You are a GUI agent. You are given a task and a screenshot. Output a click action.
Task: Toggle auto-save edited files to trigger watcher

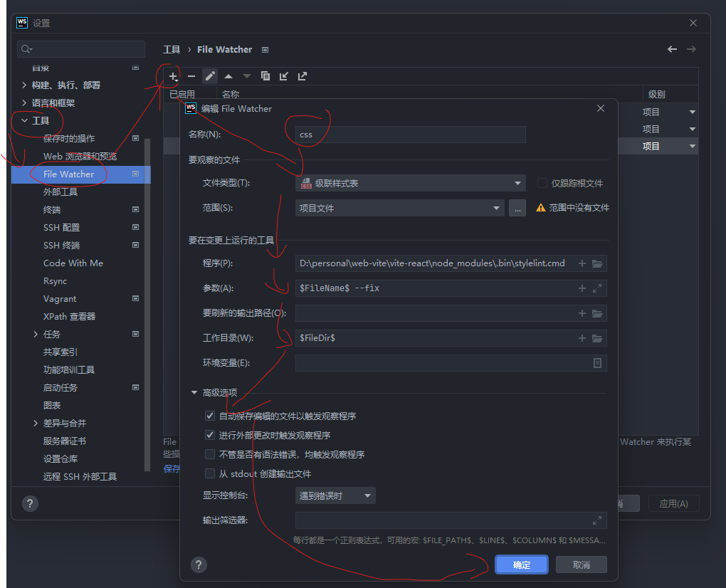pos(210,416)
